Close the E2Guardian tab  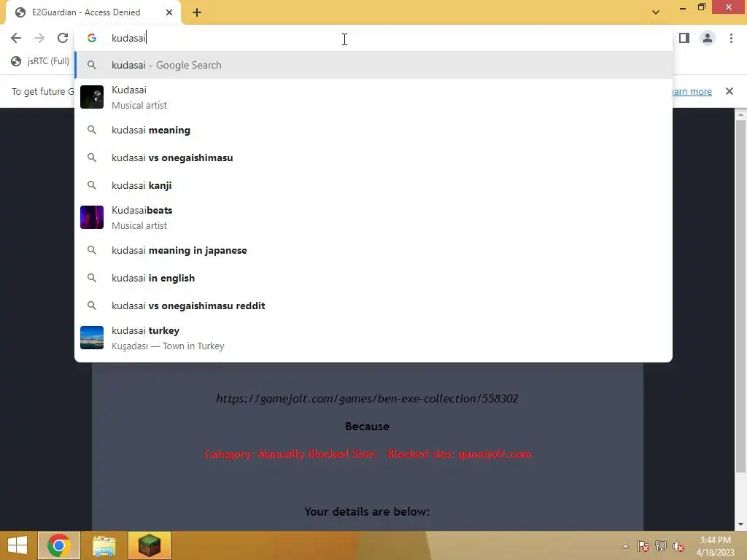click(x=169, y=12)
